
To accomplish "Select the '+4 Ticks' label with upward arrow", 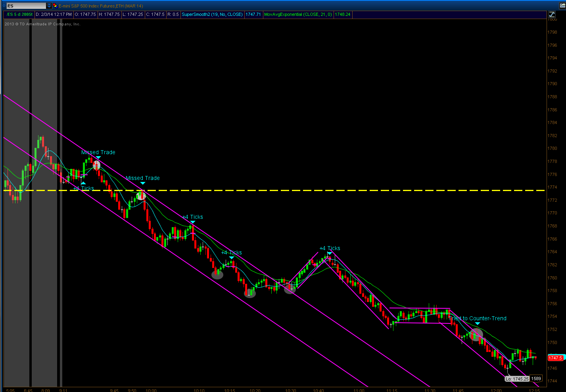I will point(84,188).
